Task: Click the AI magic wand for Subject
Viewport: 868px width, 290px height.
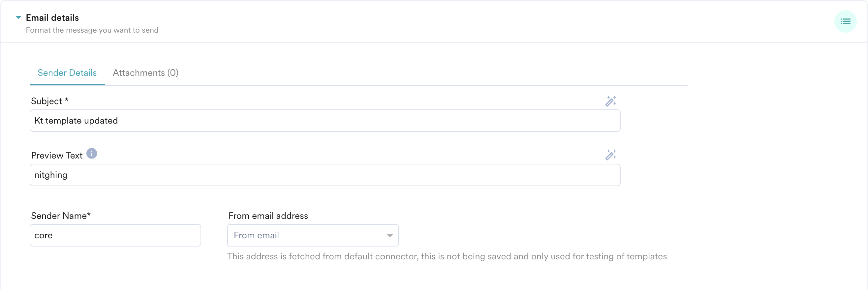Action: point(610,101)
